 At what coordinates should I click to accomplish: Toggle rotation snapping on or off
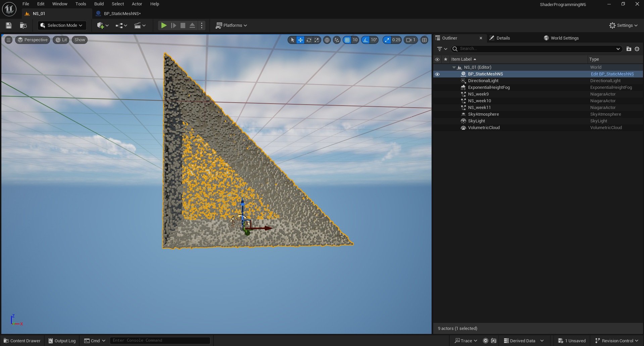pos(365,40)
